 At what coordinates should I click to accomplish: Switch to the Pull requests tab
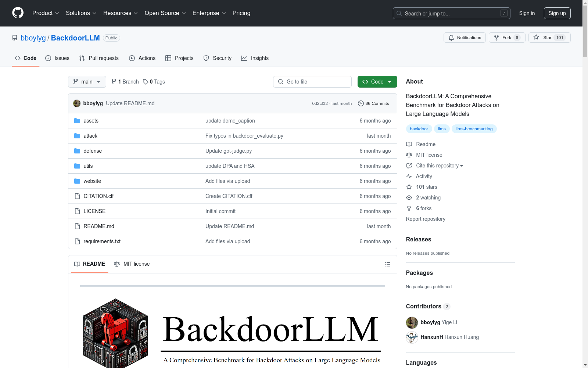tap(99, 58)
